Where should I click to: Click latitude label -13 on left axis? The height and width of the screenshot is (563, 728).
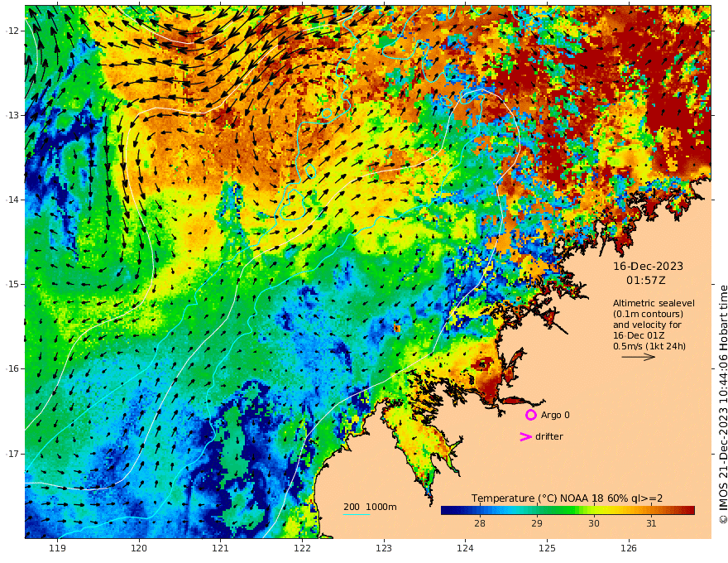click(12, 115)
